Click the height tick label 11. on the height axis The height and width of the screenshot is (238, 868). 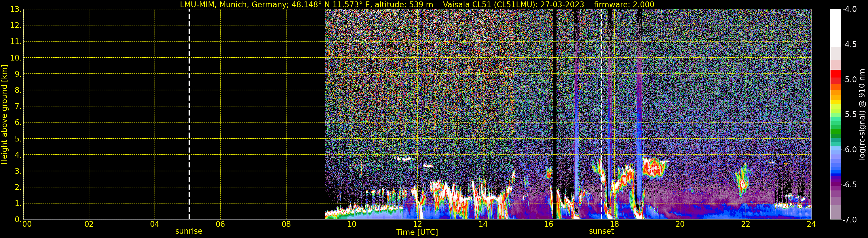click(x=16, y=41)
